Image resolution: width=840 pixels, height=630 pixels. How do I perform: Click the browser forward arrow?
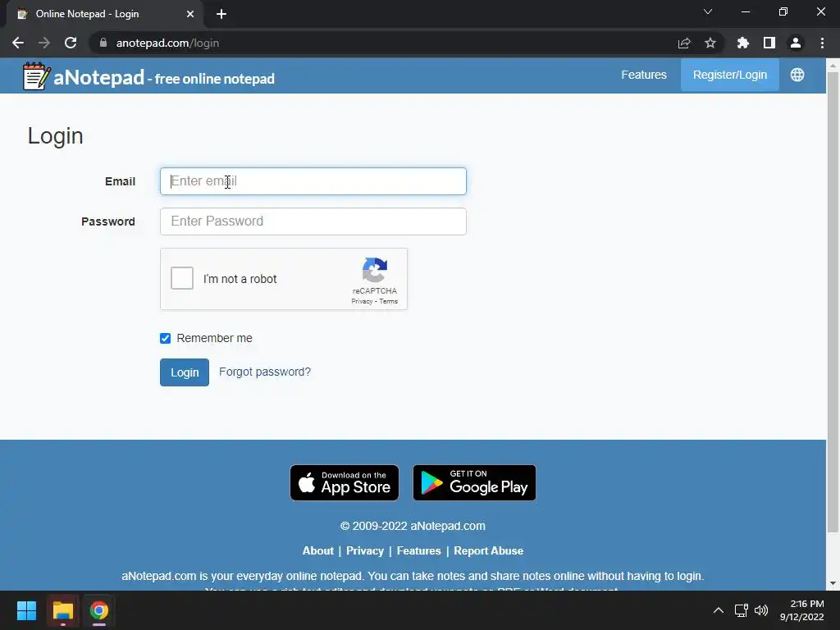tap(44, 43)
